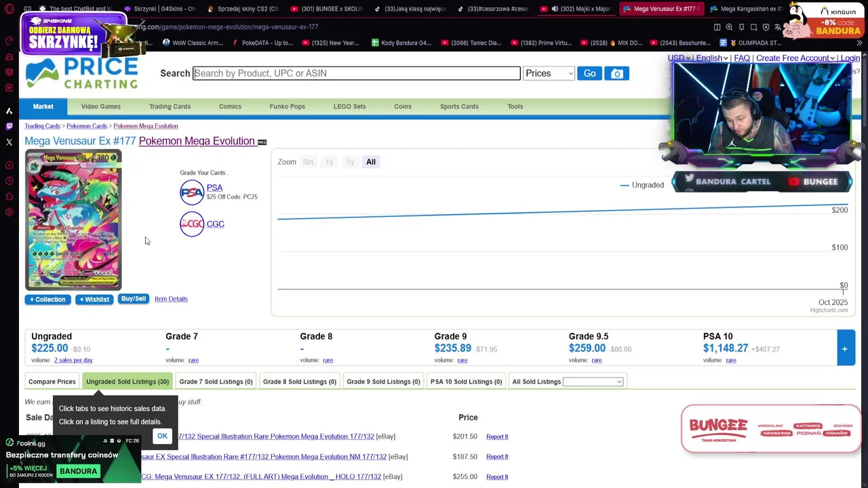This screenshot has height=488, width=868.
Task: Click the Mega Evolution set symbol beside the title
Action: (262, 142)
